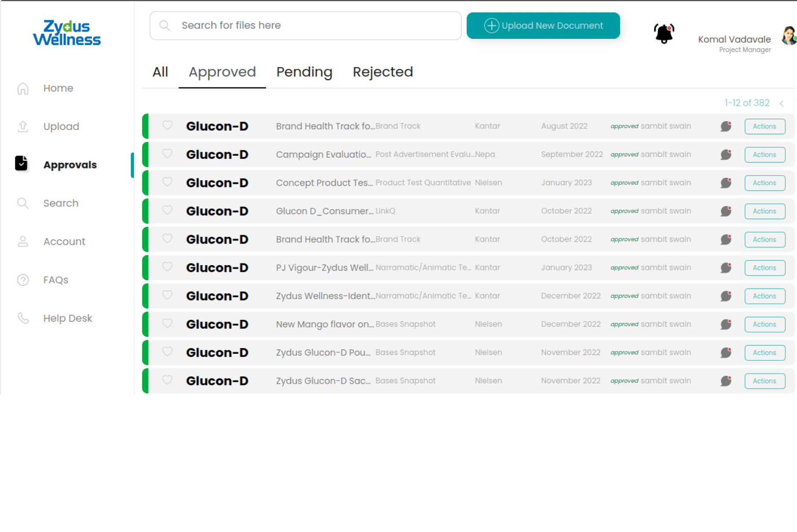797x532 pixels.
Task: Open Actions for Zydus Wellness-Ident row
Action: click(765, 296)
